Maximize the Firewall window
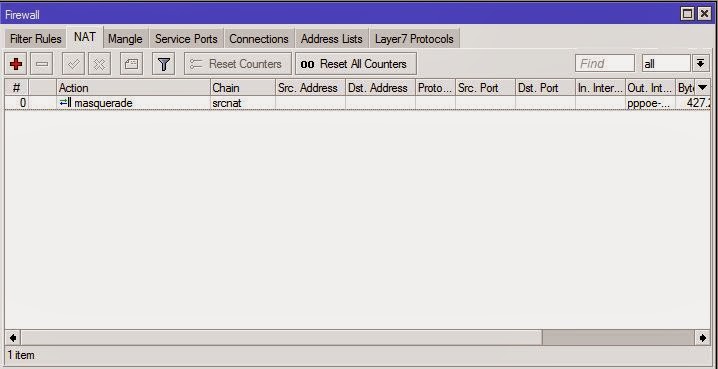 tap(687, 14)
